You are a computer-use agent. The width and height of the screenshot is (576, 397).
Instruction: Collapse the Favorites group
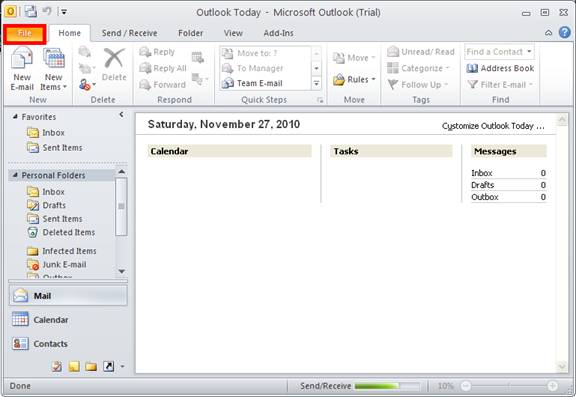[x=15, y=117]
